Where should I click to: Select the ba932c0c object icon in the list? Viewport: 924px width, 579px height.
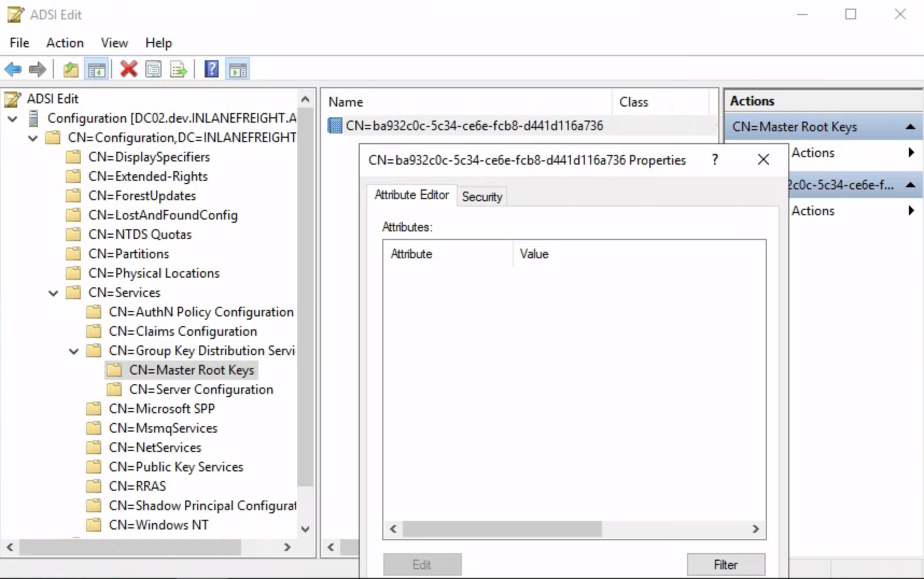point(335,126)
